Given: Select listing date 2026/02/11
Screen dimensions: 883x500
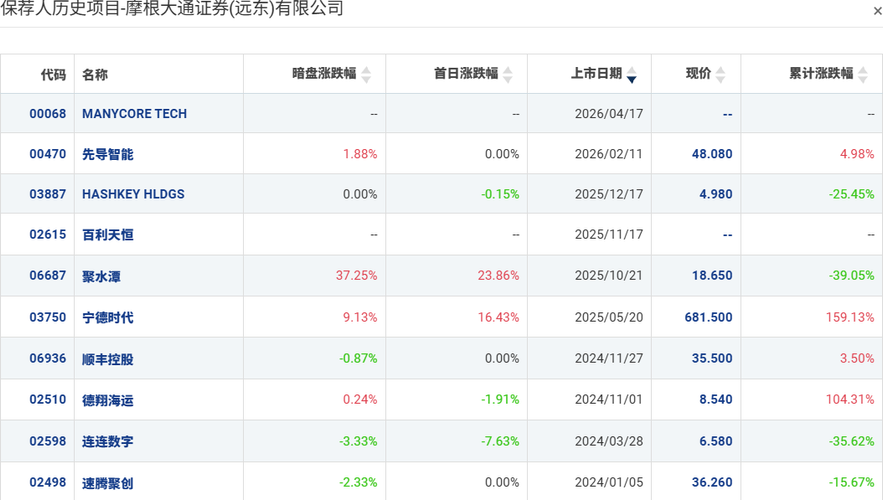Looking at the screenshot, I should [609, 154].
